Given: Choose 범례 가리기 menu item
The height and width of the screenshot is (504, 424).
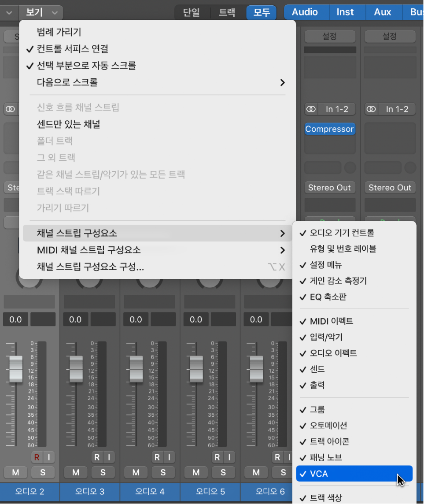Looking at the screenshot, I should point(157,32).
